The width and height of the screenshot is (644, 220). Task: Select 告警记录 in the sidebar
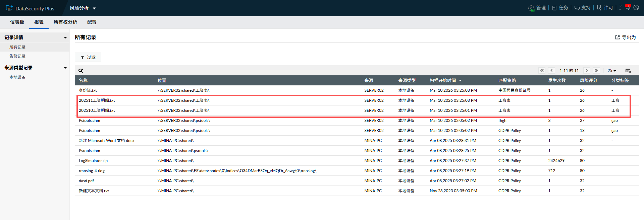click(17, 56)
